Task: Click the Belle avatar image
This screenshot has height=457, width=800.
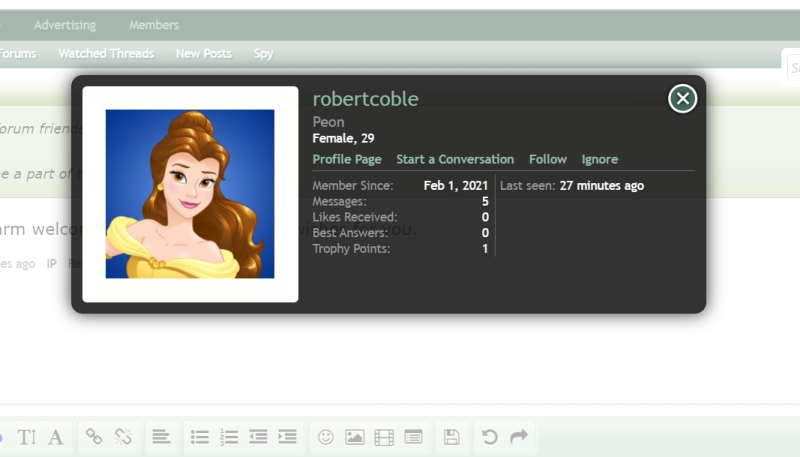Action: pyautogui.click(x=190, y=194)
